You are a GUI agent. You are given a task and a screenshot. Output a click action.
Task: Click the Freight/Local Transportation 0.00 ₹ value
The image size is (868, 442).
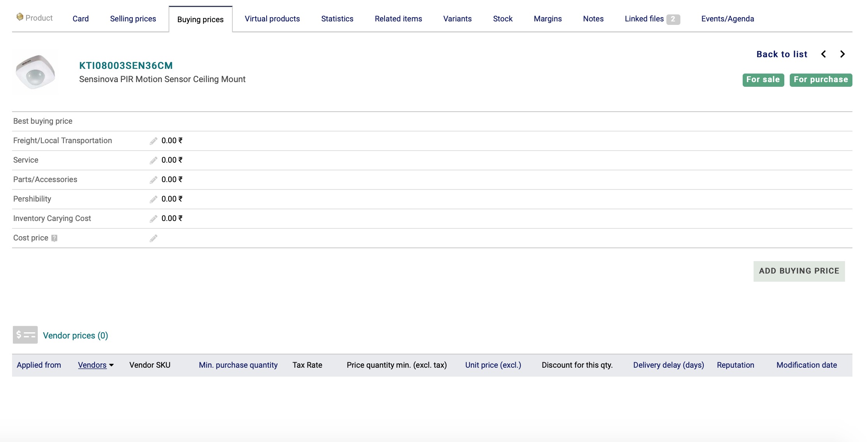click(172, 140)
